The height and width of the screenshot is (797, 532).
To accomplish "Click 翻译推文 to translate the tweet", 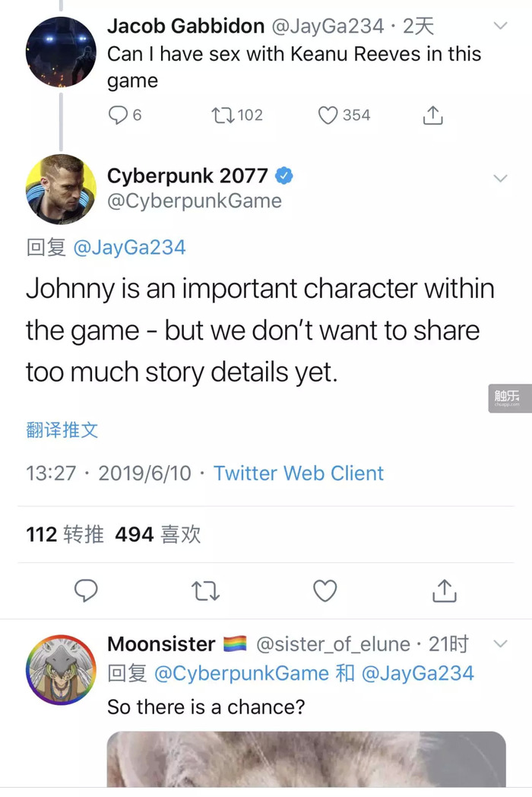I will pyautogui.click(x=62, y=430).
